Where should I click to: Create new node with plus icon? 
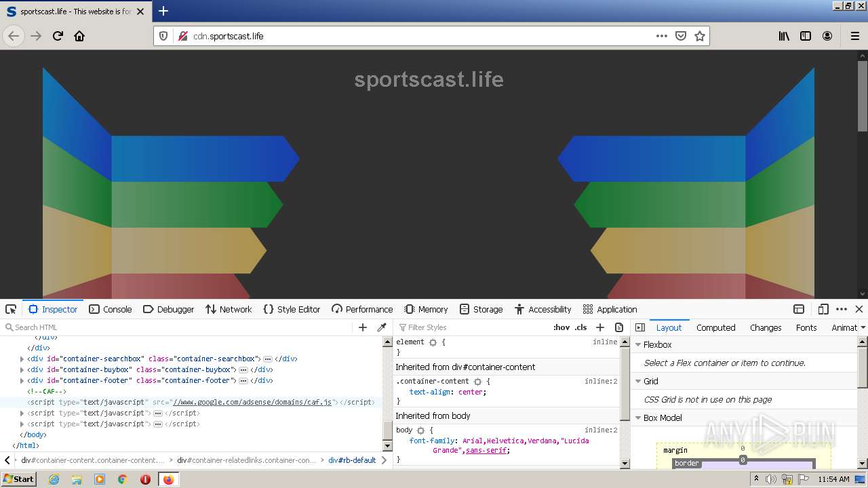(x=363, y=327)
